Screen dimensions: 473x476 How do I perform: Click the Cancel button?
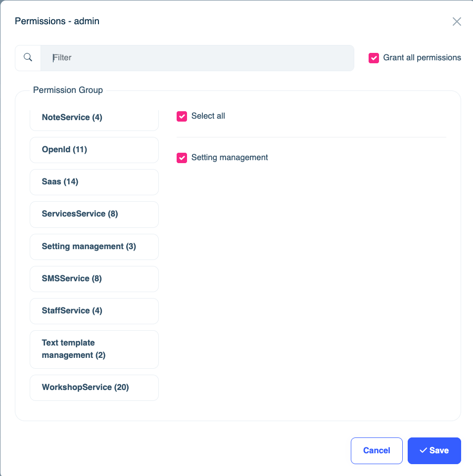click(377, 450)
